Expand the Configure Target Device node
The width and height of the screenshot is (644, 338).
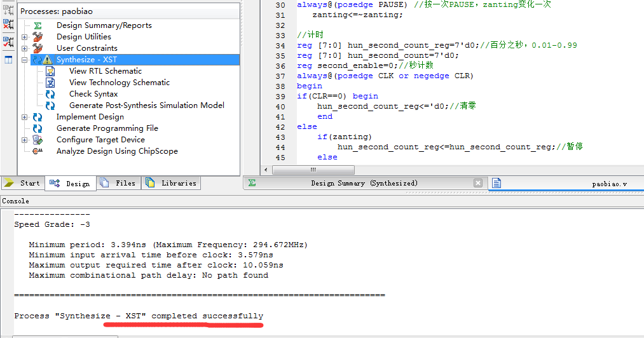click(x=25, y=140)
